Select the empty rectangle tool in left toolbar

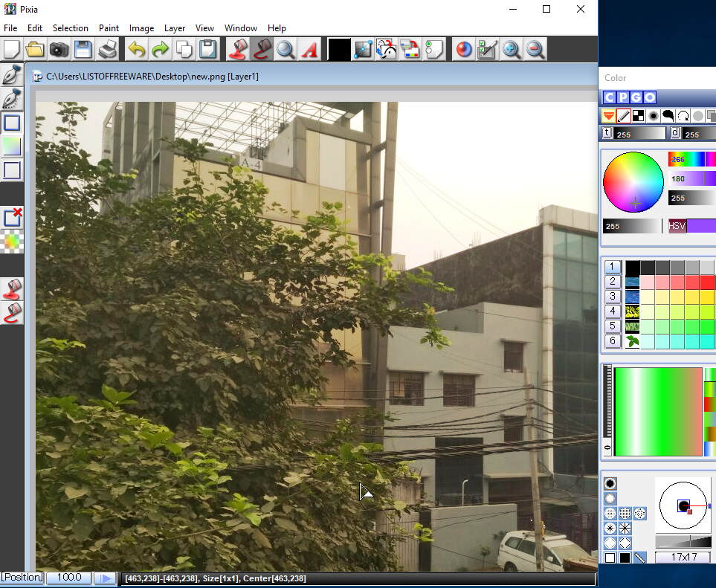(x=12, y=170)
